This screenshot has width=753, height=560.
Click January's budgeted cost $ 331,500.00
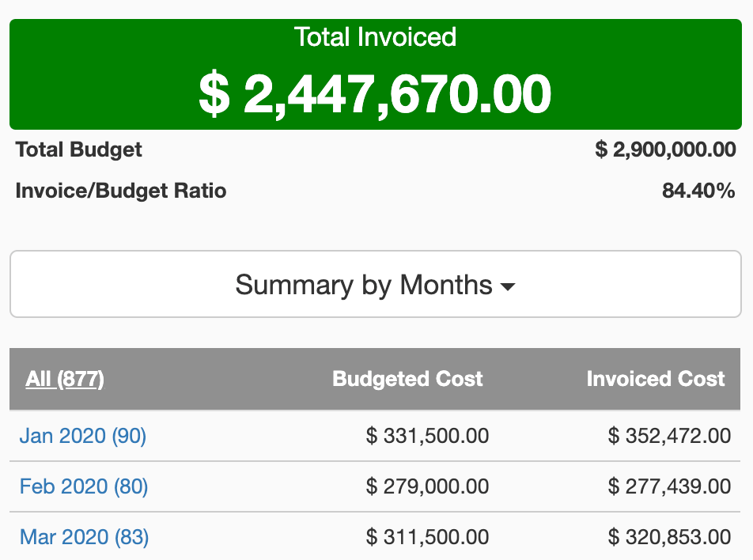427,436
